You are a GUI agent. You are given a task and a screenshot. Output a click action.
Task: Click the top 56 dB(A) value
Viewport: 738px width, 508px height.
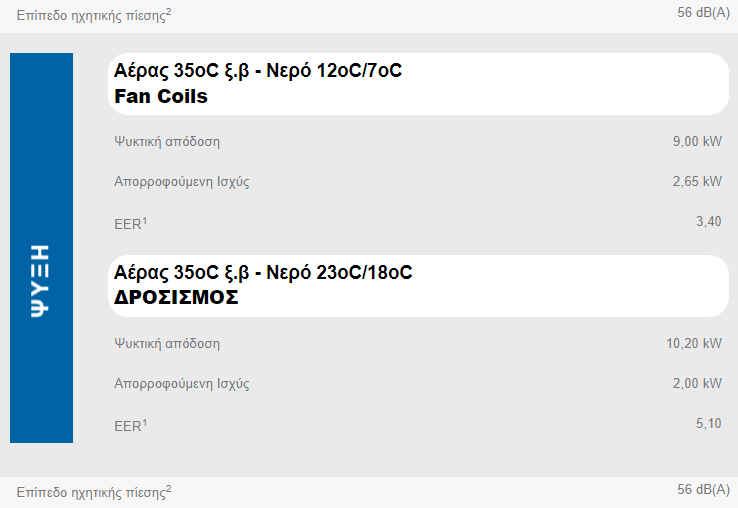(703, 13)
